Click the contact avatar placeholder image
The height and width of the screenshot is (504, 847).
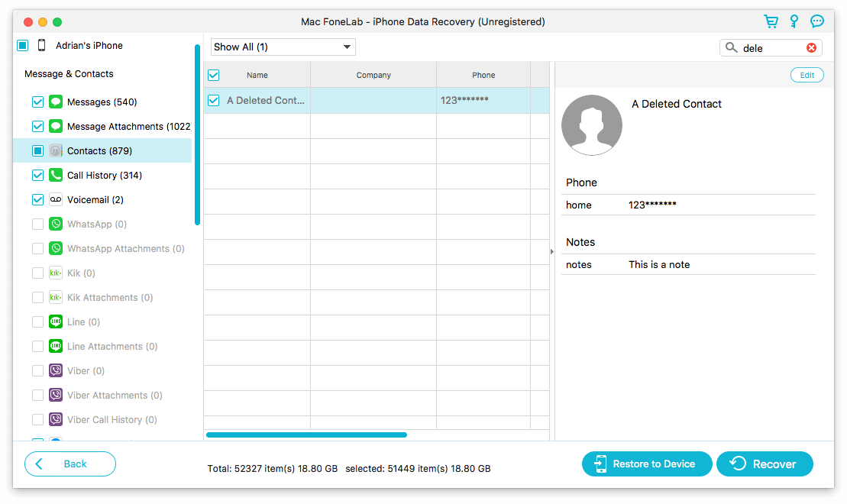click(591, 124)
